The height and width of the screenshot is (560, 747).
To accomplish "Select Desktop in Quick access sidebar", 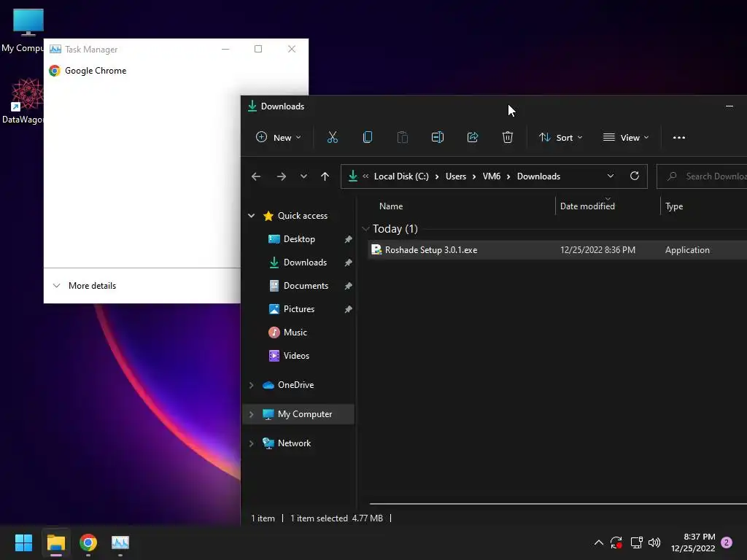I will click(x=298, y=239).
